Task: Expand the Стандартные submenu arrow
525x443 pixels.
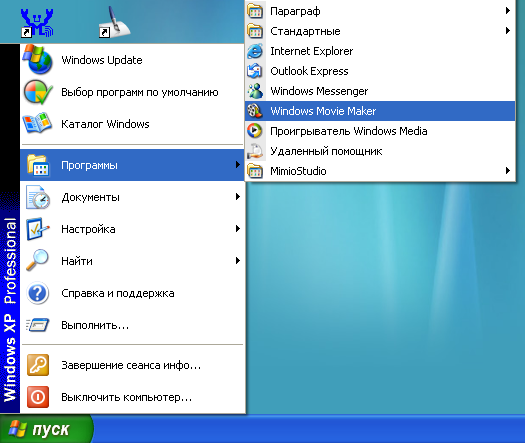Action: [x=508, y=31]
